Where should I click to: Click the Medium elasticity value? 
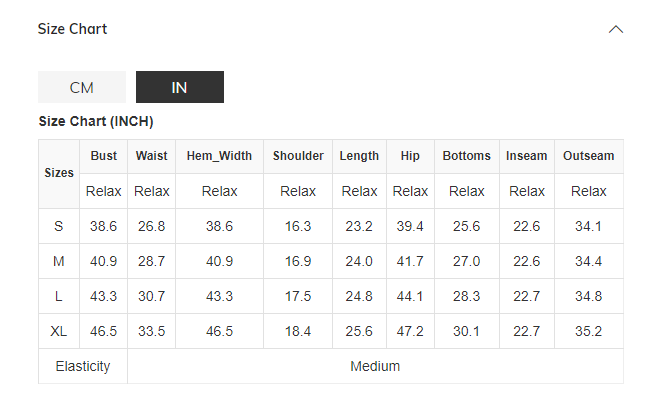(x=375, y=366)
